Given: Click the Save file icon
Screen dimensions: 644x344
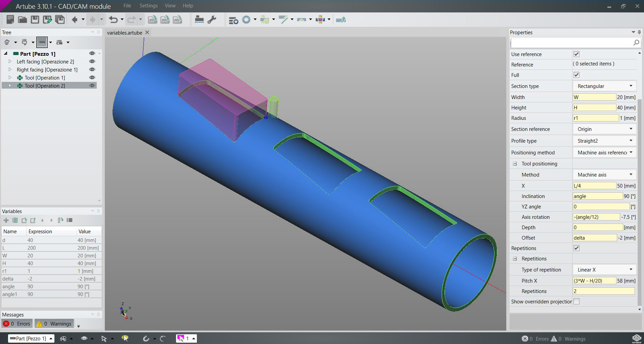Looking at the screenshot, I should point(35,20).
